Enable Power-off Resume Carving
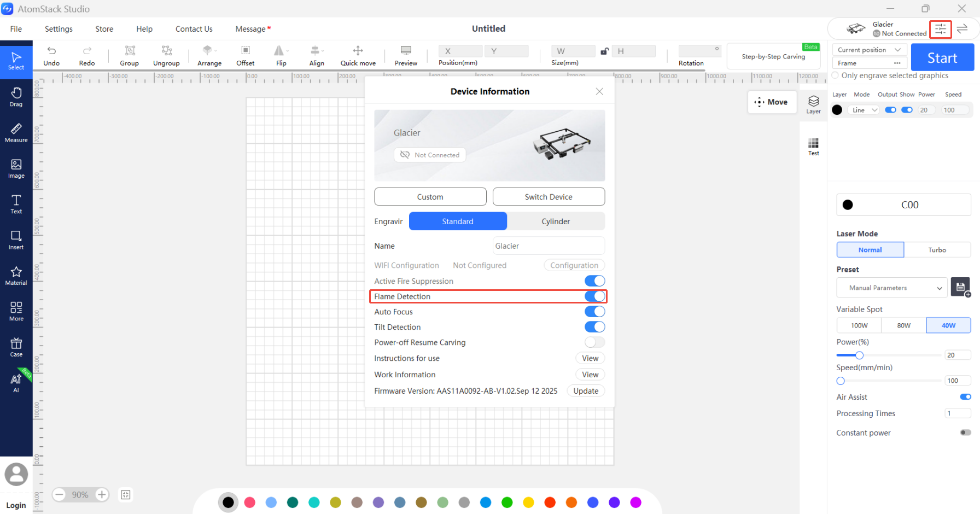 point(594,342)
